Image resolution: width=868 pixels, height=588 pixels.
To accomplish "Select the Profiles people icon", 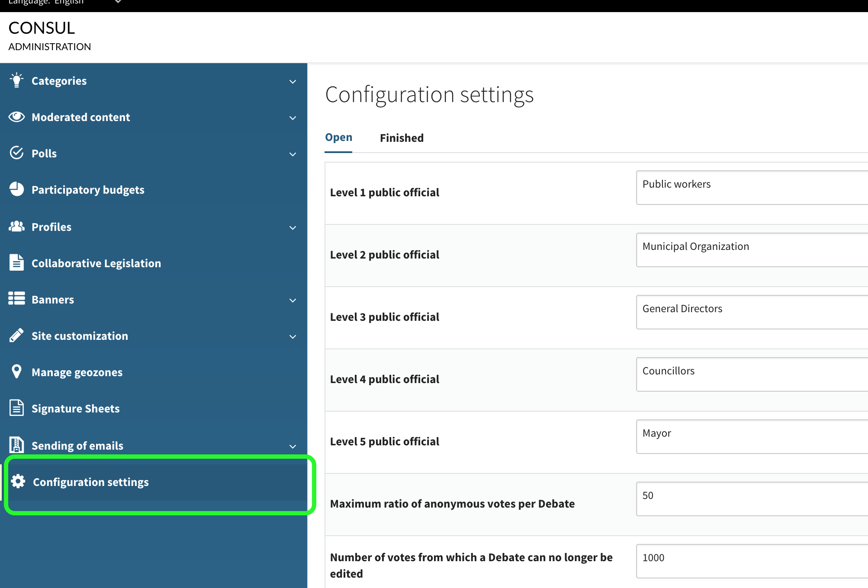I will pyautogui.click(x=16, y=226).
